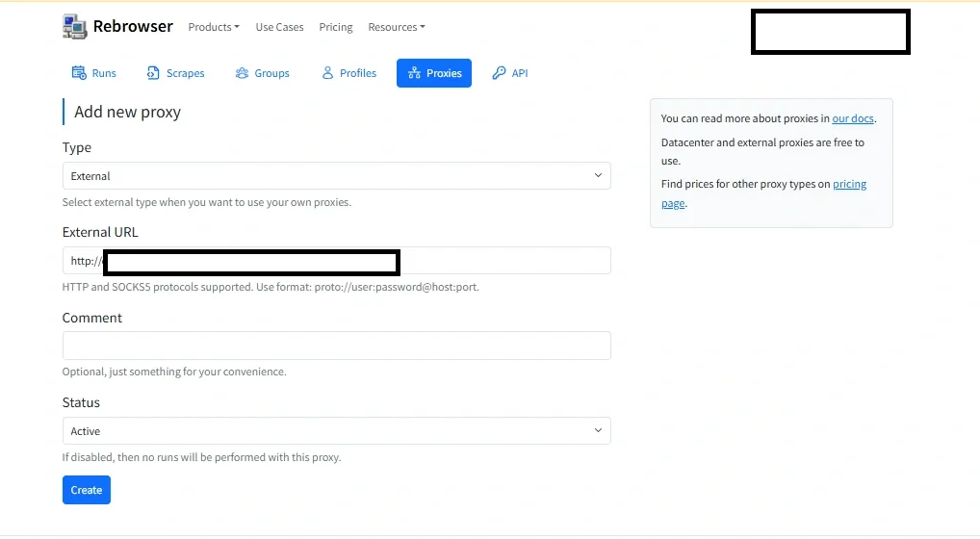
Task: Open the Runs tab
Action: (94, 73)
